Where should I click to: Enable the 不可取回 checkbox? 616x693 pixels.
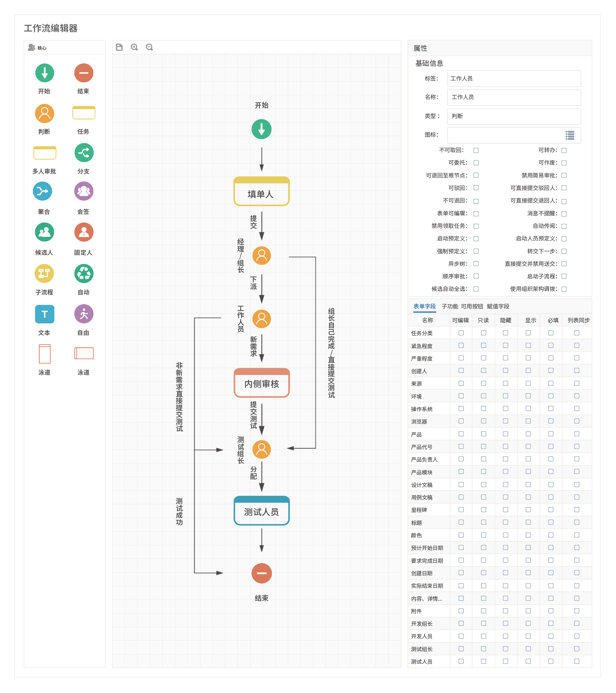pos(476,150)
